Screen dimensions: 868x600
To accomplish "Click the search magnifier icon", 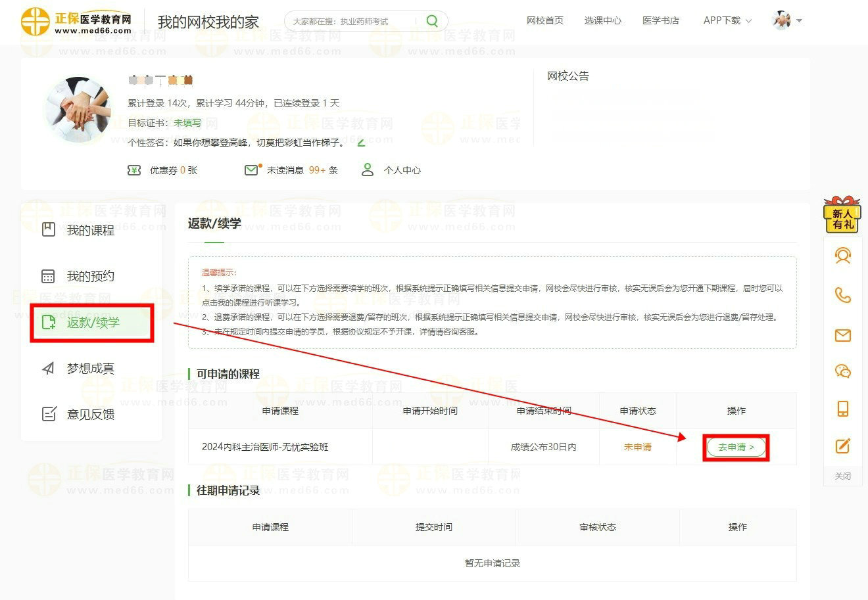I will 432,21.
